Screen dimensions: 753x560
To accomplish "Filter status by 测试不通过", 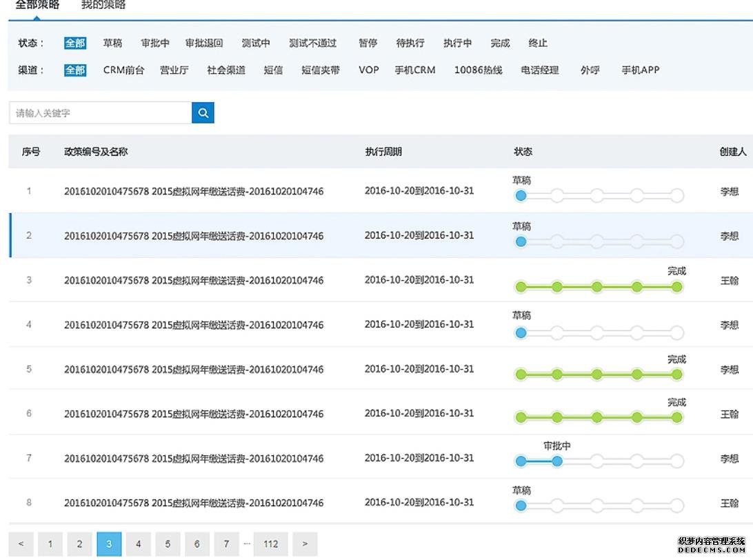I will click(312, 43).
